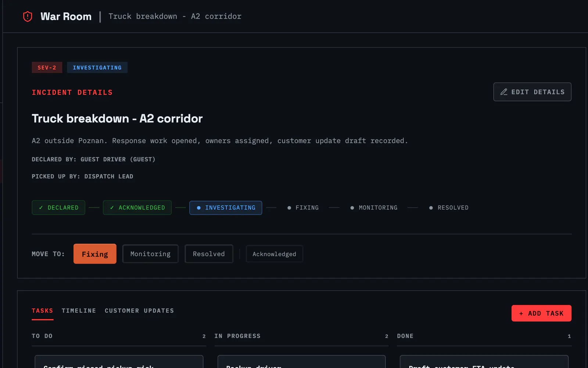Screen dimensions: 588x368
Task: Click the 'Done' column header
Action: point(405,336)
